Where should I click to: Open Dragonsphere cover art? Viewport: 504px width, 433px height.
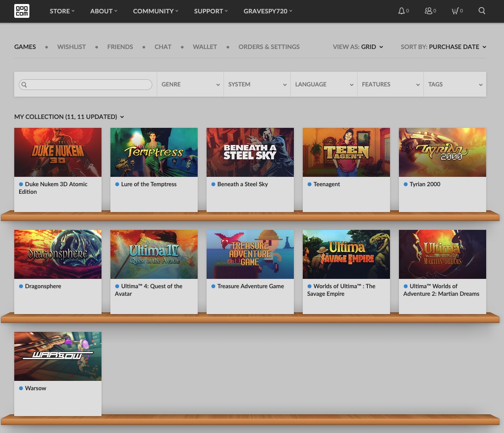58,254
